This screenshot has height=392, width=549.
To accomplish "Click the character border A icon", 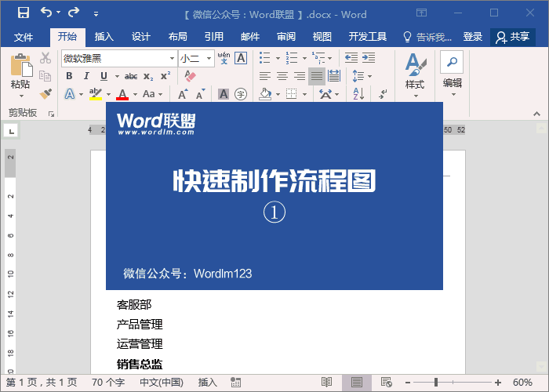I will [241, 58].
